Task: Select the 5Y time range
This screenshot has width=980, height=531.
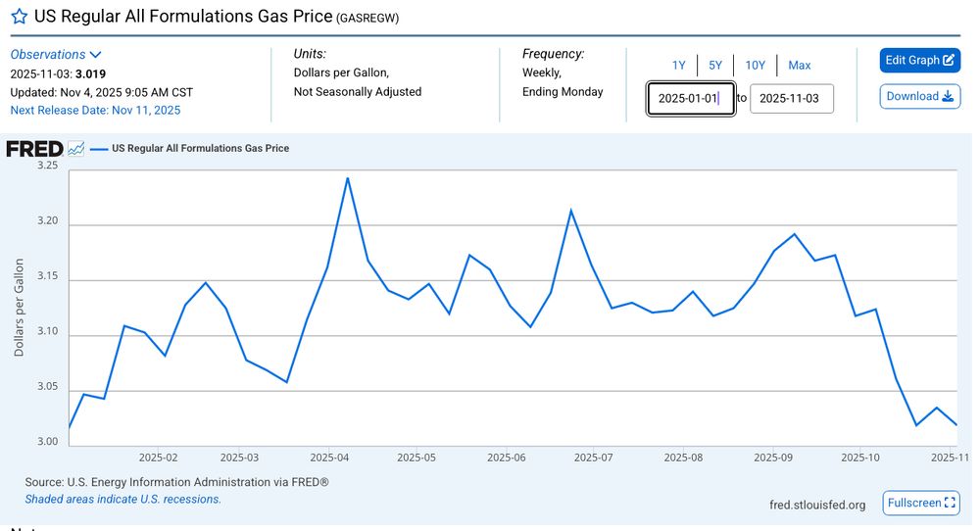Action: pyautogui.click(x=715, y=66)
